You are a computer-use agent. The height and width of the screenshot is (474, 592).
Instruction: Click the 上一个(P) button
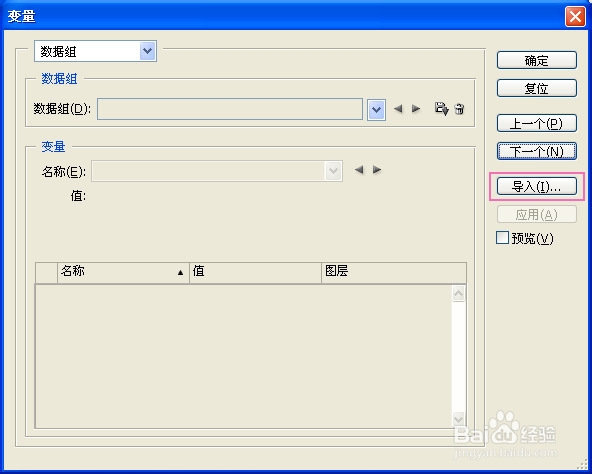537,123
